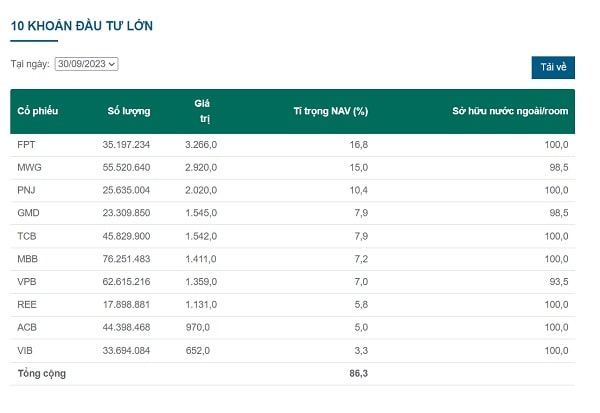Click the quantity 23.309.850 for GMD

click(126, 213)
